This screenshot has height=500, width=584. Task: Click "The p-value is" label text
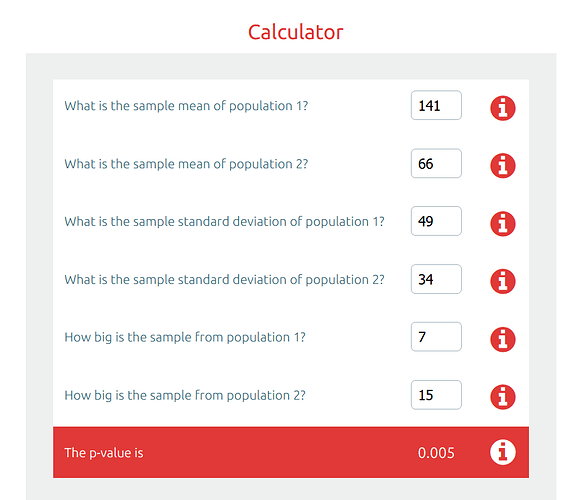(104, 453)
